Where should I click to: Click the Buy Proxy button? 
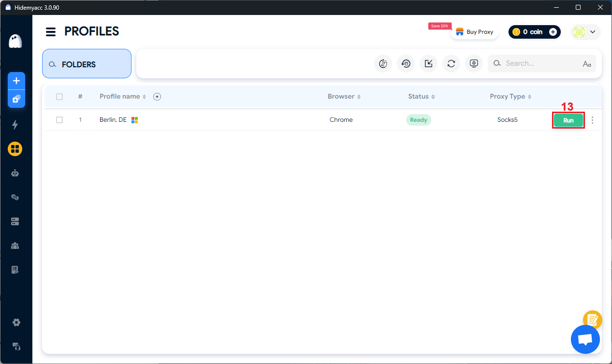[474, 32]
